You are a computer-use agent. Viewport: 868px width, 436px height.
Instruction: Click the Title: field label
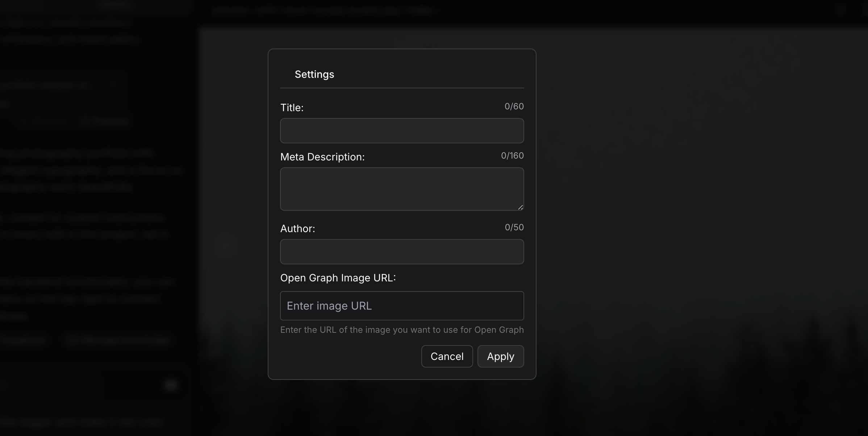pos(292,107)
